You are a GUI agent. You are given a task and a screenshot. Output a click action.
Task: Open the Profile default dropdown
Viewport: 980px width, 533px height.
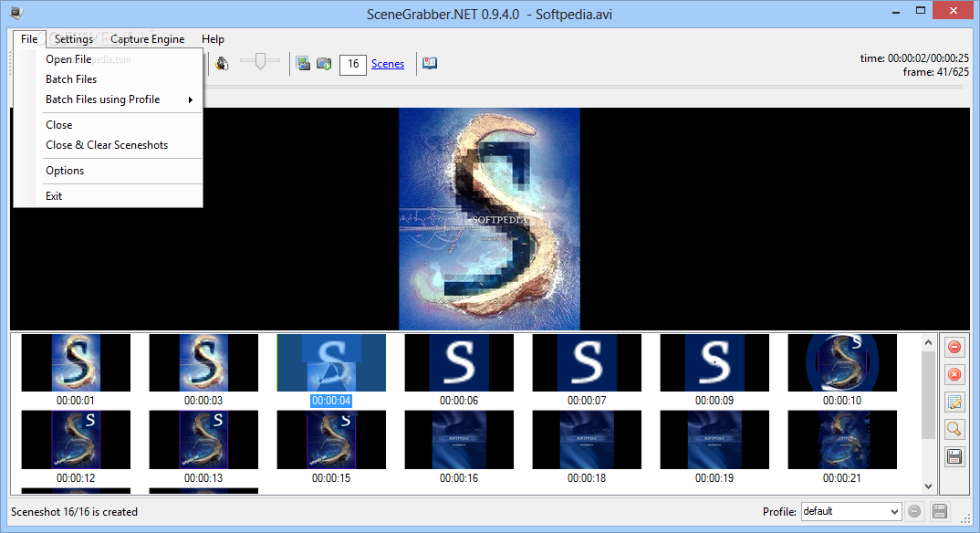pos(851,511)
